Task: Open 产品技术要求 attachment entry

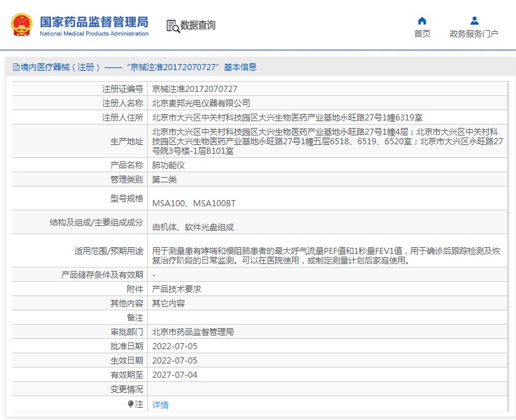Action: coord(176,289)
